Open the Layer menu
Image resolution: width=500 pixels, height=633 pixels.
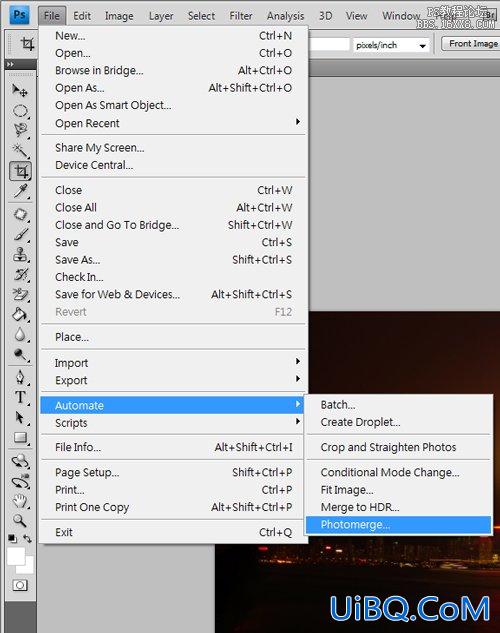pyautogui.click(x=161, y=16)
